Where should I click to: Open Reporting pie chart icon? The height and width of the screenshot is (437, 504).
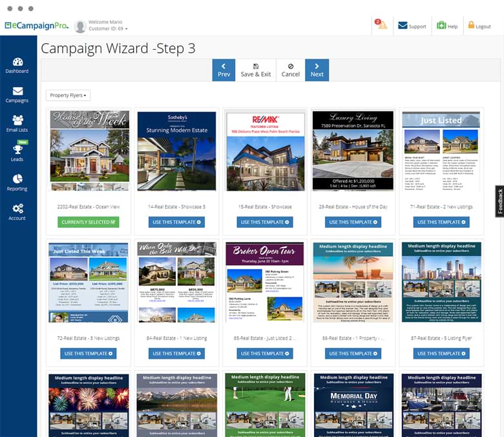17,179
